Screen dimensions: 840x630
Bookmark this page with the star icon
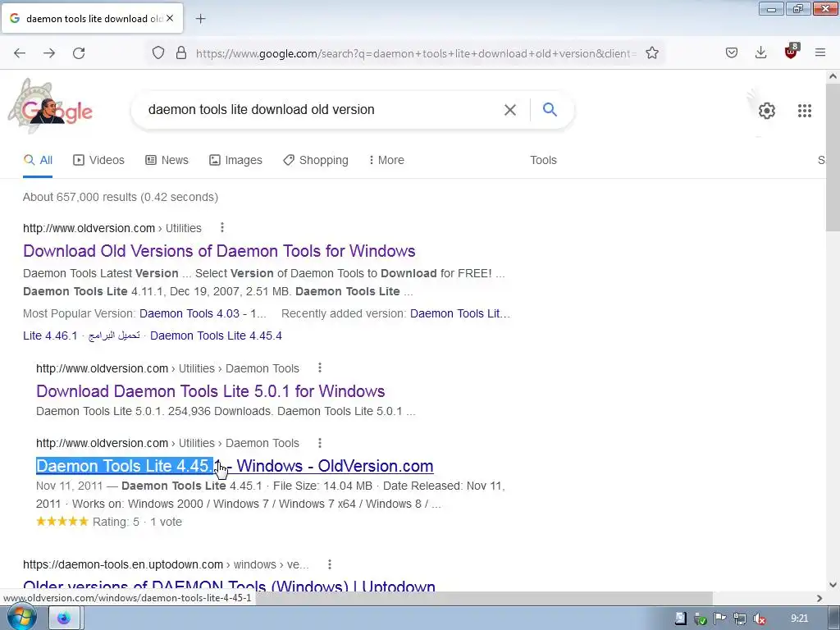pyautogui.click(x=652, y=52)
